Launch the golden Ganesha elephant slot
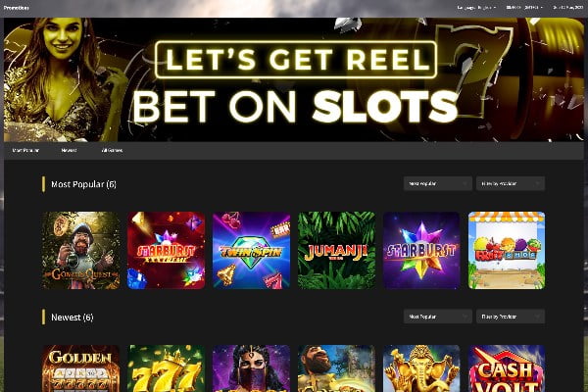Screen dimensions: 588x392 421,368
